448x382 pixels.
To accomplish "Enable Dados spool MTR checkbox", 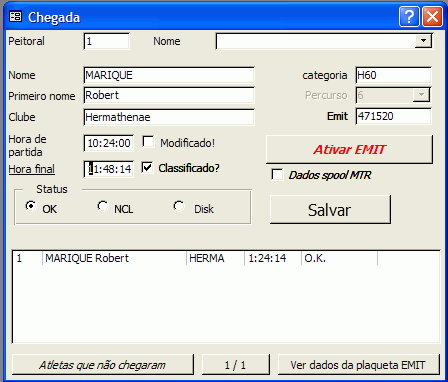I will pyautogui.click(x=277, y=175).
